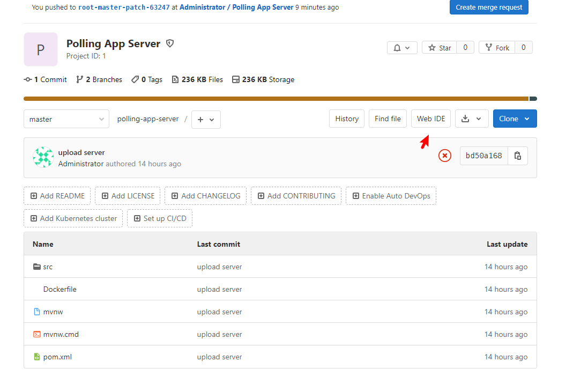Expand the Clone dropdown
The image size is (588, 376).
click(515, 119)
